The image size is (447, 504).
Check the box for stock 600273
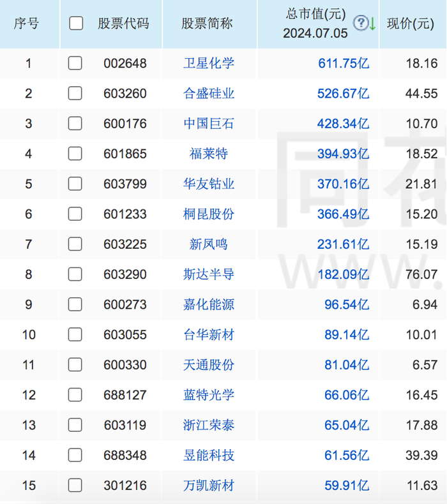point(75,304)
